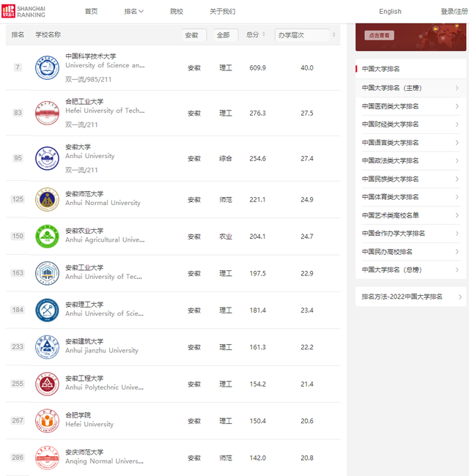The width and height of the screenshot is (469, 476).
Task: Open 中国语言类大学排名 sidebar item
Action: pos(410,143)
